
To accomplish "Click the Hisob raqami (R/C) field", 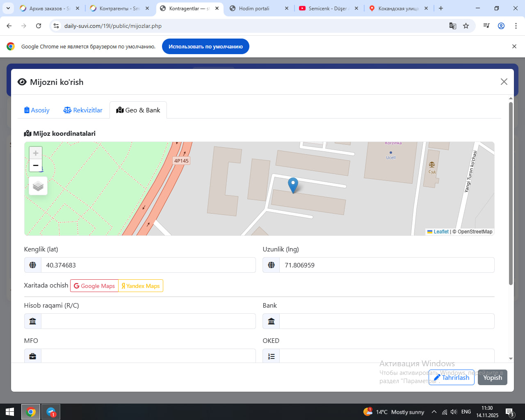I will (148, 321).
